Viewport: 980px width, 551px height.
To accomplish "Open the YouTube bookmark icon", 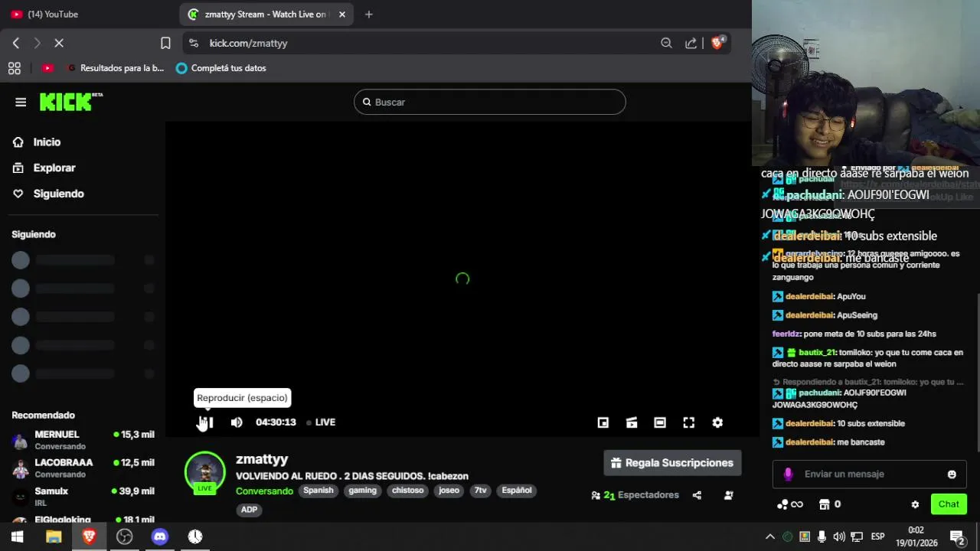I will pyautogui.click(x=47, y=68).
